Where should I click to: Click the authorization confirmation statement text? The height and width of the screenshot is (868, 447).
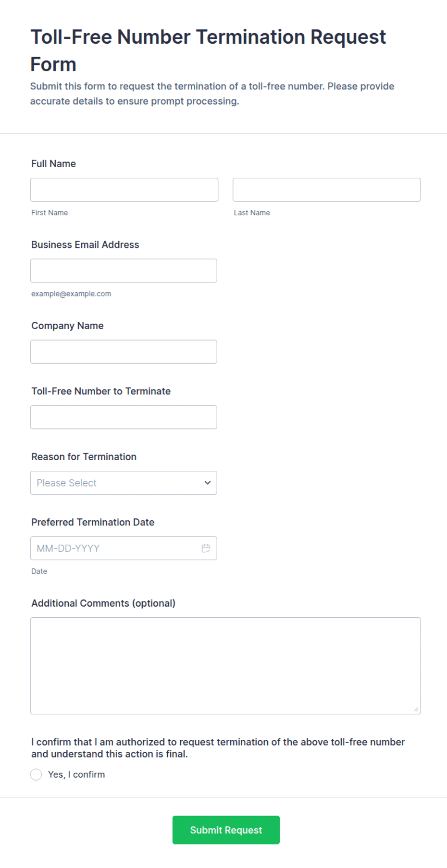pos(218,748)
